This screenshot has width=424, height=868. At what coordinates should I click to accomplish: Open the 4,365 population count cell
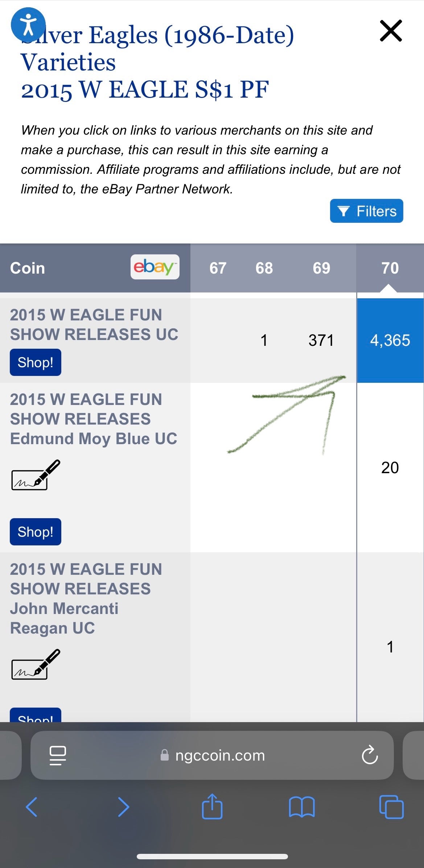390,340
